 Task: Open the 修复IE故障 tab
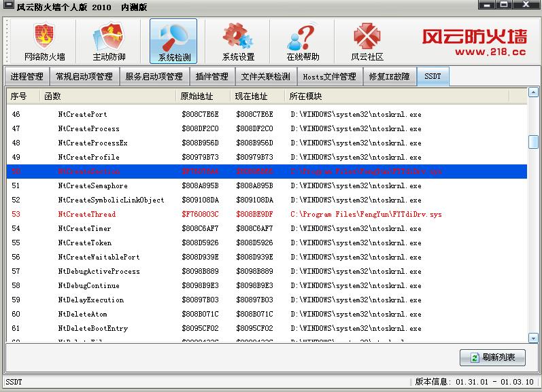pyautogui.click(x=389, y=76)
